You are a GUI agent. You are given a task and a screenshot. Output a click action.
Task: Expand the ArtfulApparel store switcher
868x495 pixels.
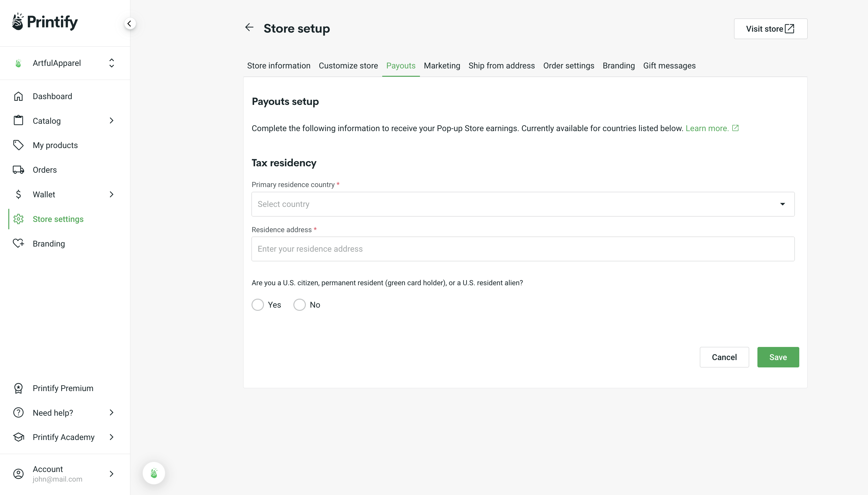(111, 63)
